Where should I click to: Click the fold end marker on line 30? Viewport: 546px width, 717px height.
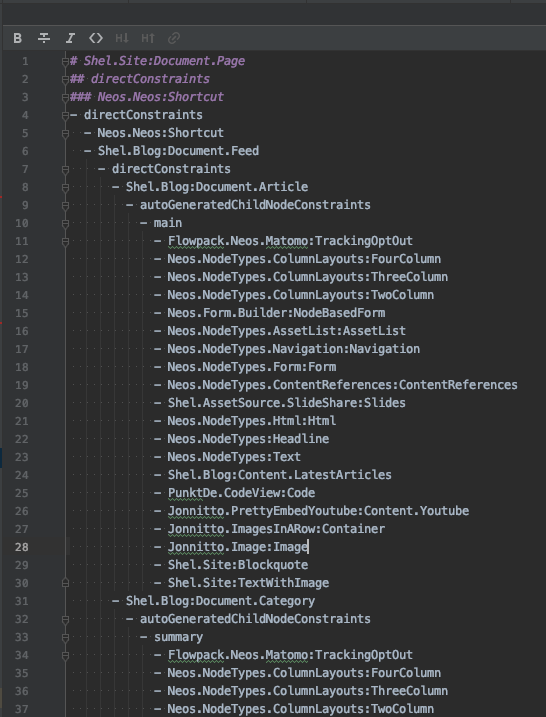[65, 583]
